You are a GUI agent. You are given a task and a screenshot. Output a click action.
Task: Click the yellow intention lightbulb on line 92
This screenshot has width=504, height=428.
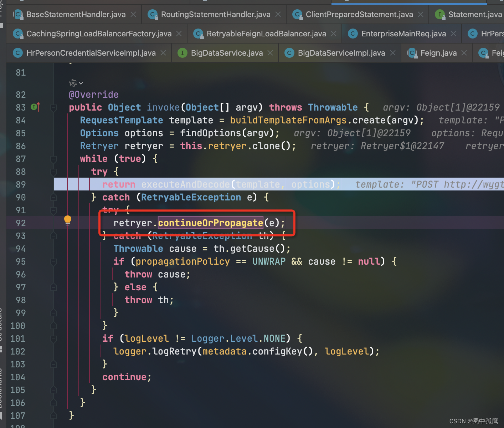[68, 220]
